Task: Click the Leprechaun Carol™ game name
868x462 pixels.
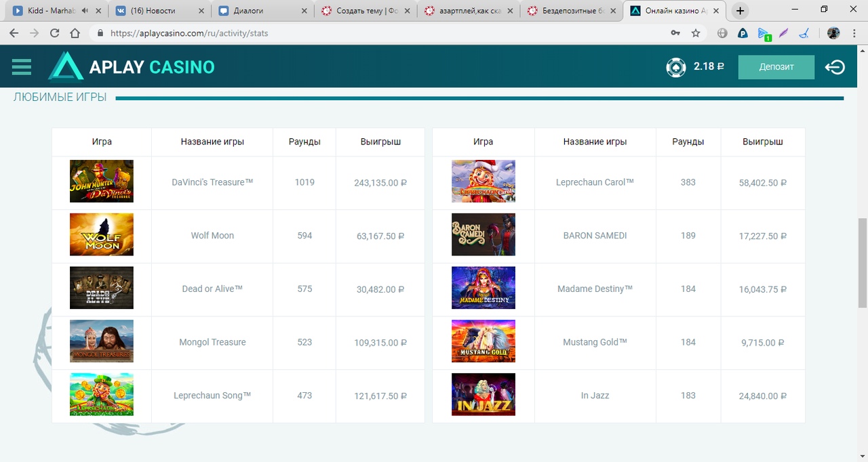Action: (595, 182)
